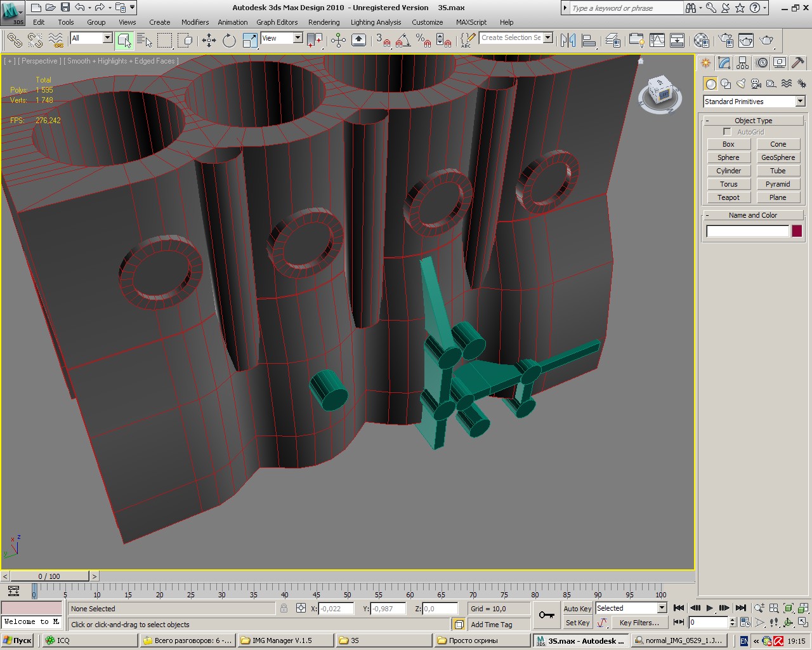Activate the Select and Uniform Scale tool
Screen dimensions: 812x650
tap(251, 41)
